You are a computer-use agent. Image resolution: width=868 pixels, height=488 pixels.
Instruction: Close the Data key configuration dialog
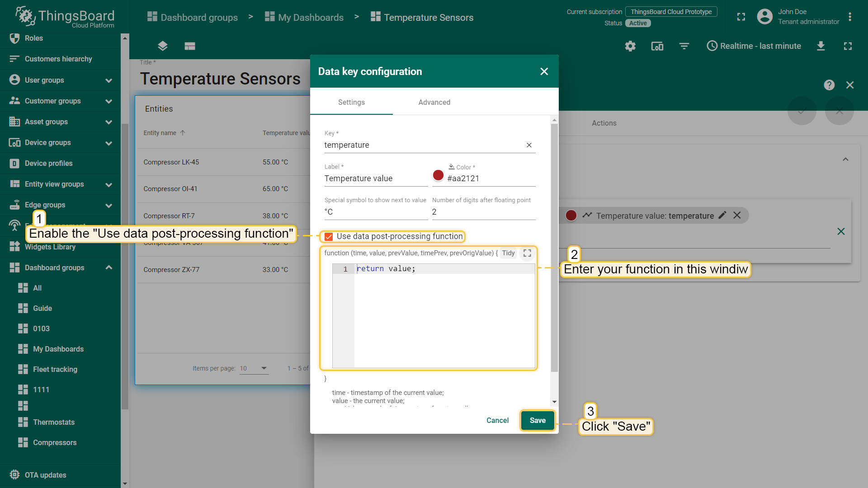coord(544,71)
